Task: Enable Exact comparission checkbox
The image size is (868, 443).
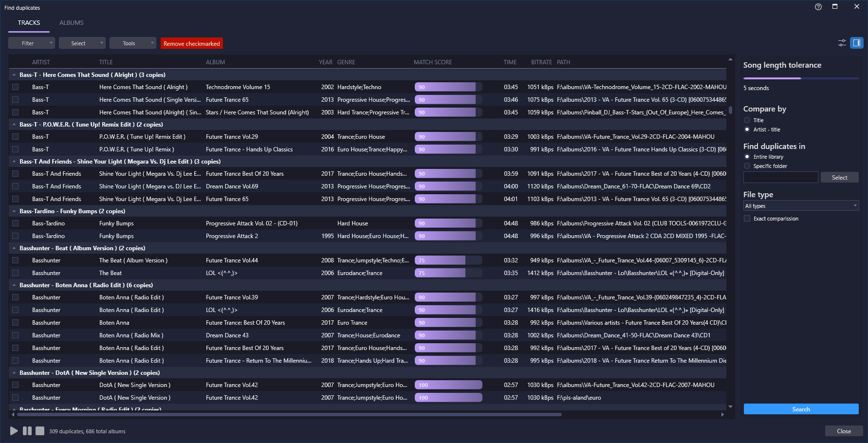Action: pos(747,219)
